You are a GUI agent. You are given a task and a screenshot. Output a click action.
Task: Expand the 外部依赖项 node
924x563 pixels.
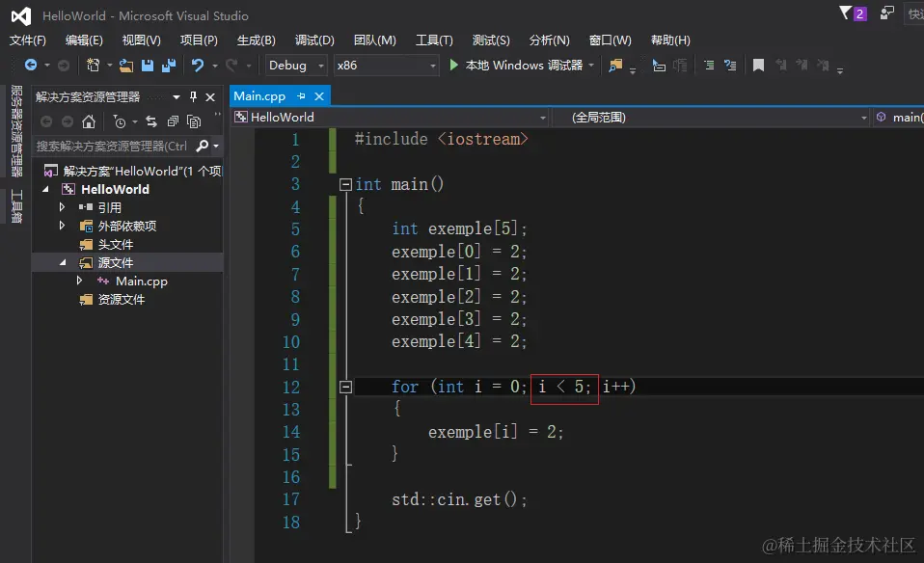62,226
